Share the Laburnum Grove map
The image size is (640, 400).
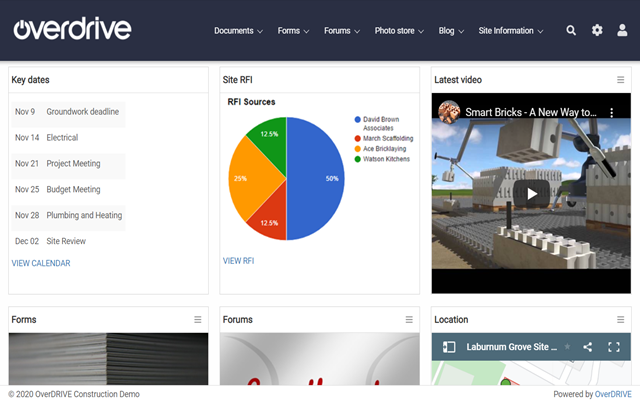click(588, 347)
